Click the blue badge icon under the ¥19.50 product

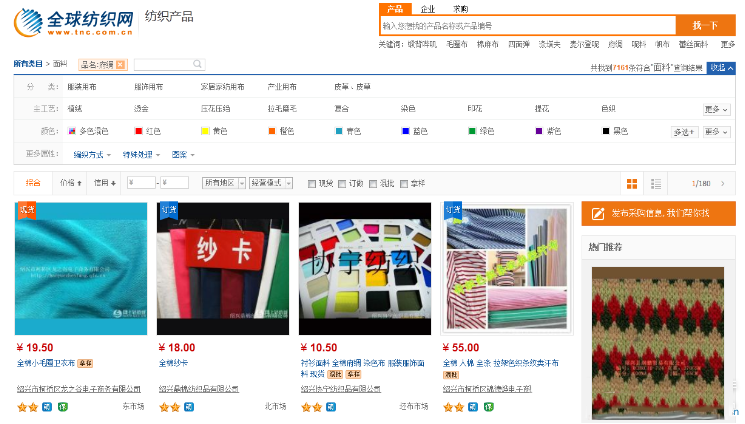click(47, 407)
